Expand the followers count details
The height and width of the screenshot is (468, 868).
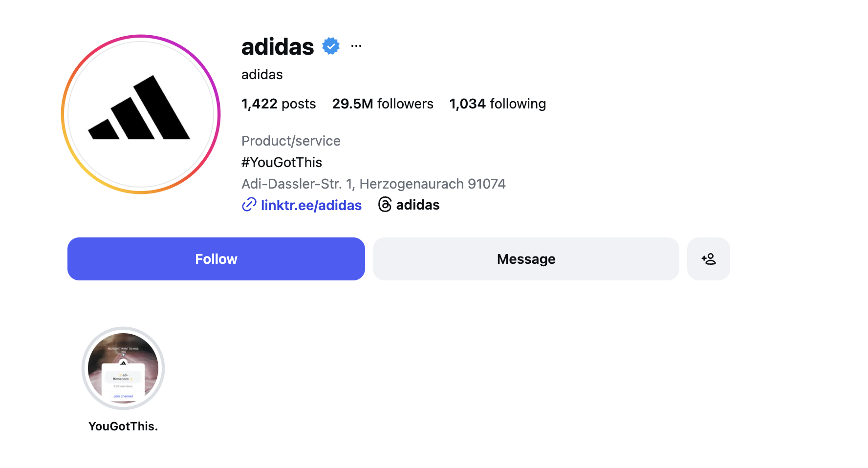(x=383, y=104)
